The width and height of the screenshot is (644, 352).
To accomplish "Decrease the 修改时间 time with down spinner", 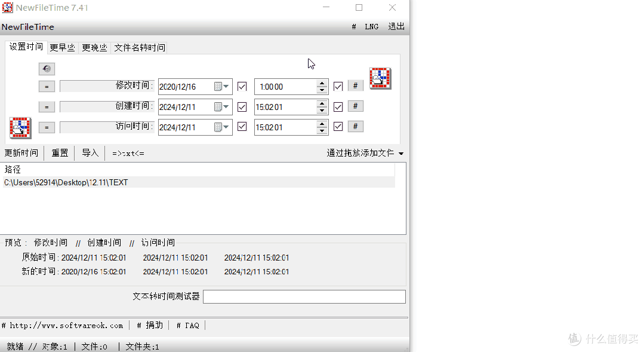I will [322, 90].
